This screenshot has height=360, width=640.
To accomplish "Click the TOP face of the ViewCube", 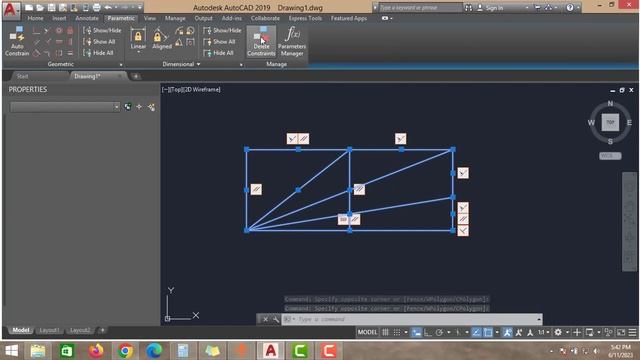I will 610,122.
